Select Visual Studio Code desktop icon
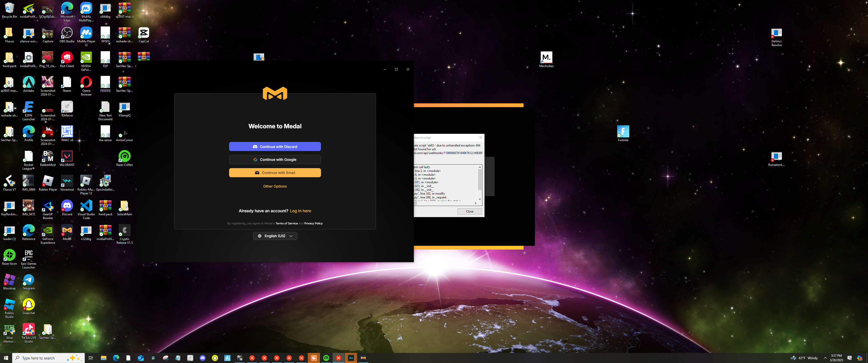 [86, 206]
